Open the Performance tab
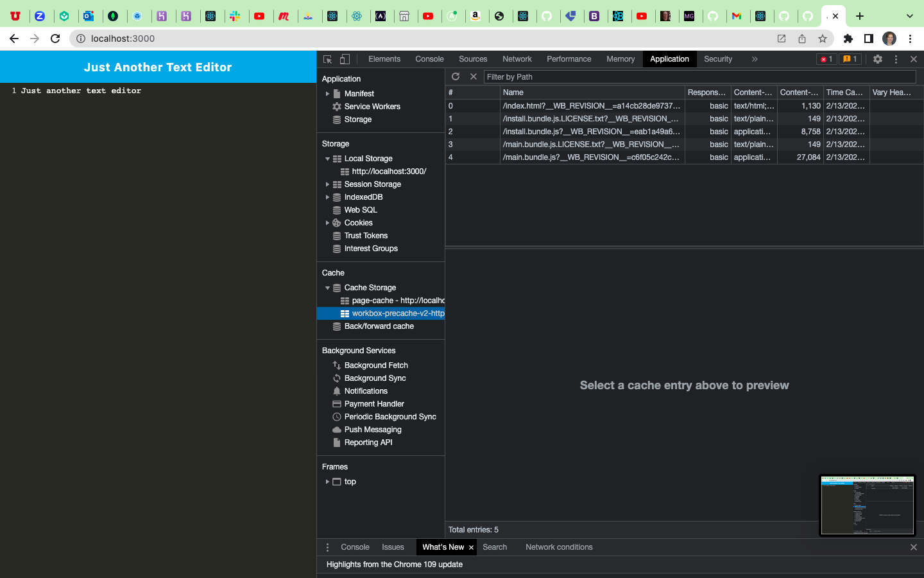Image resolution: width=924 pixels, height=578 pixels. 569,59
